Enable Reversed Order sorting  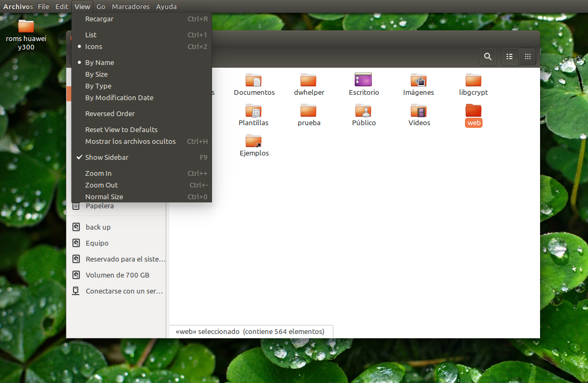pos(110,114)
